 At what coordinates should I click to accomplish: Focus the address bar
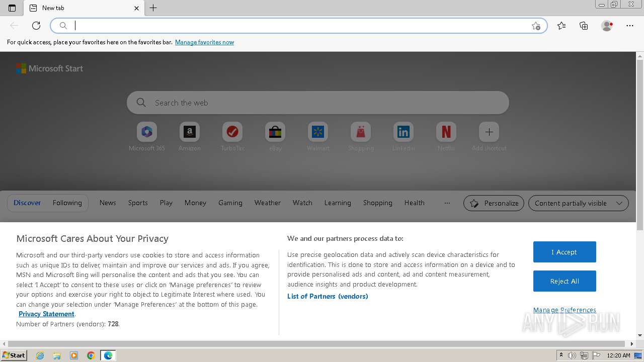(299, 26)
